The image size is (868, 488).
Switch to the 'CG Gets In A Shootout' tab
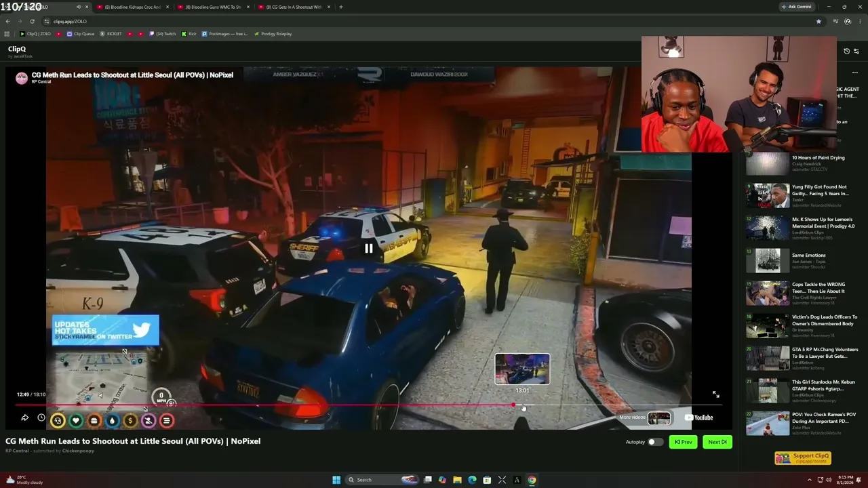click(x=293, y=7)
